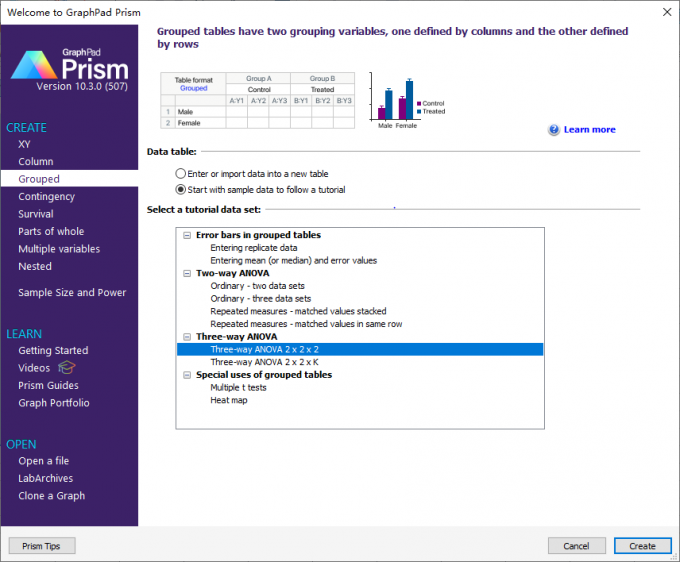Viewport: 680px width, 562px height.
Task: Select Multiple t tests tutorial
Action: pyautogui.click(x=238, y=388)
